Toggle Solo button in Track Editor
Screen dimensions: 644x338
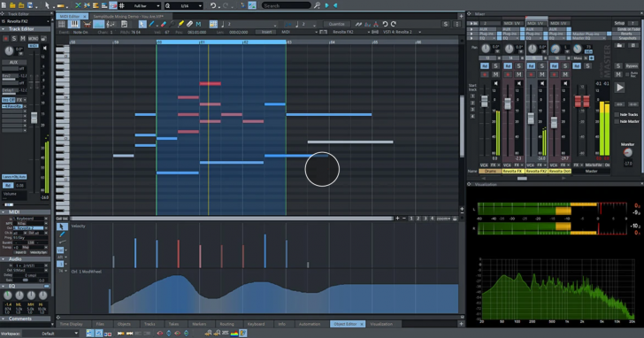tap(14, 39)
